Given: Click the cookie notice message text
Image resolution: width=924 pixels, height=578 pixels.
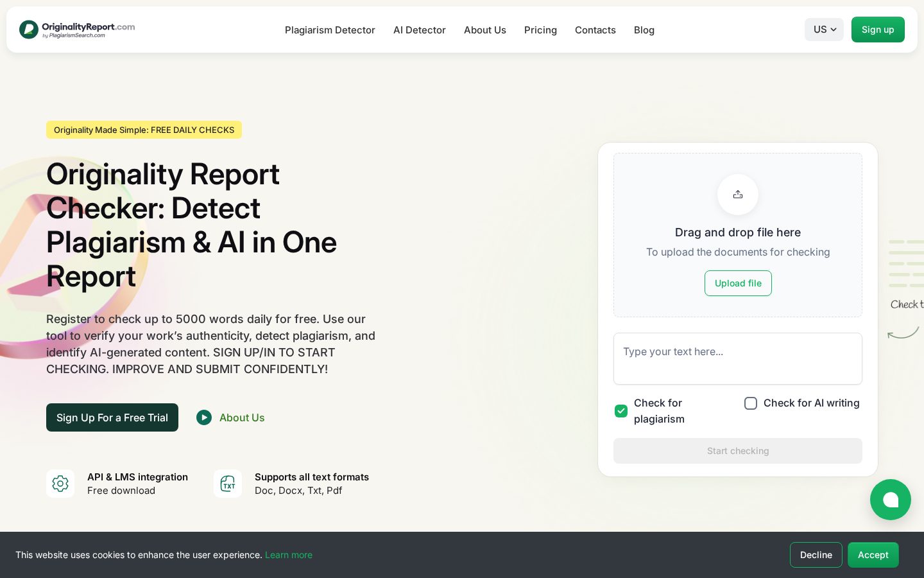Looking at the screenshot, I should pyautogui.click(x=139, y=555).
